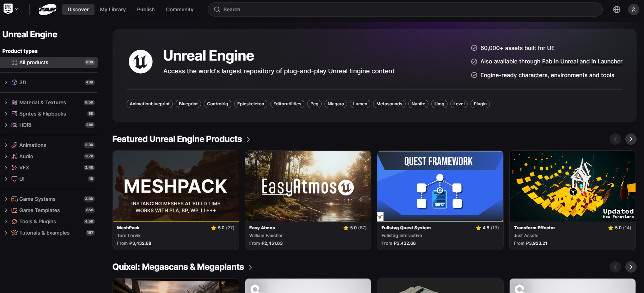This screenshot has height=293, width=644.
Task: Filter by the Metasounds tag
Action: pos(389,104)
